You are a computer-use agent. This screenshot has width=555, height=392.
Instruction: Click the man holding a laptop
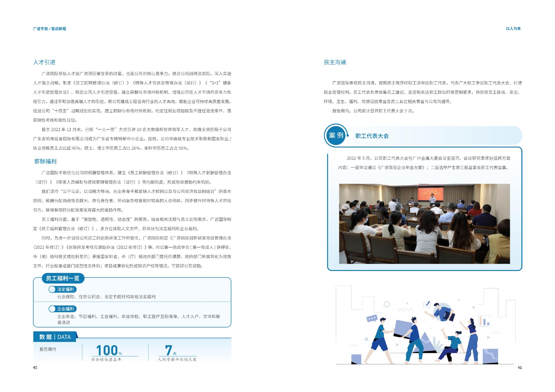(442, 312)
